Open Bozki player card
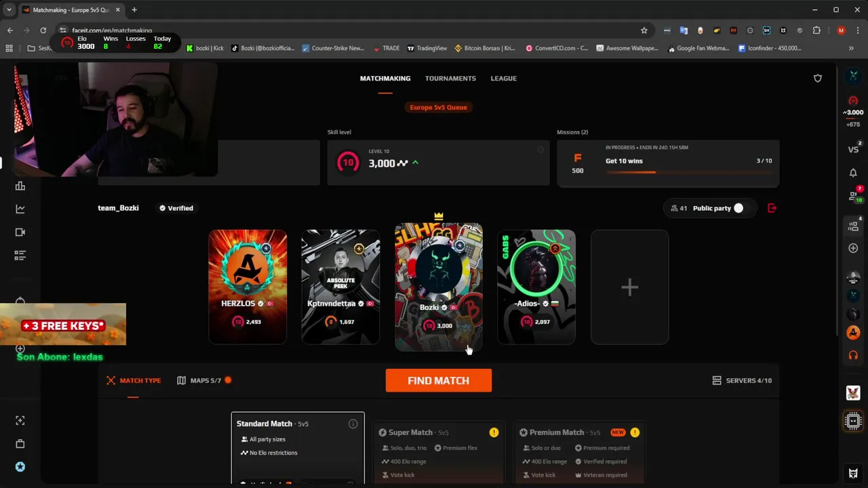The width and height of the screenshot is (868, 488). tap(439, 287)
